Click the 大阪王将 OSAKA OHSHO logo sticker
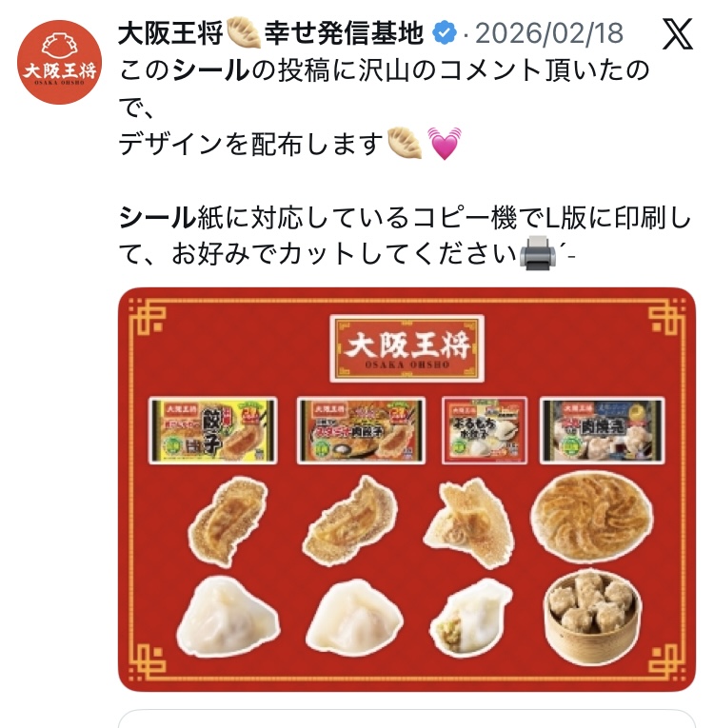This screenshot has height=728, width=714. (407, 348)
